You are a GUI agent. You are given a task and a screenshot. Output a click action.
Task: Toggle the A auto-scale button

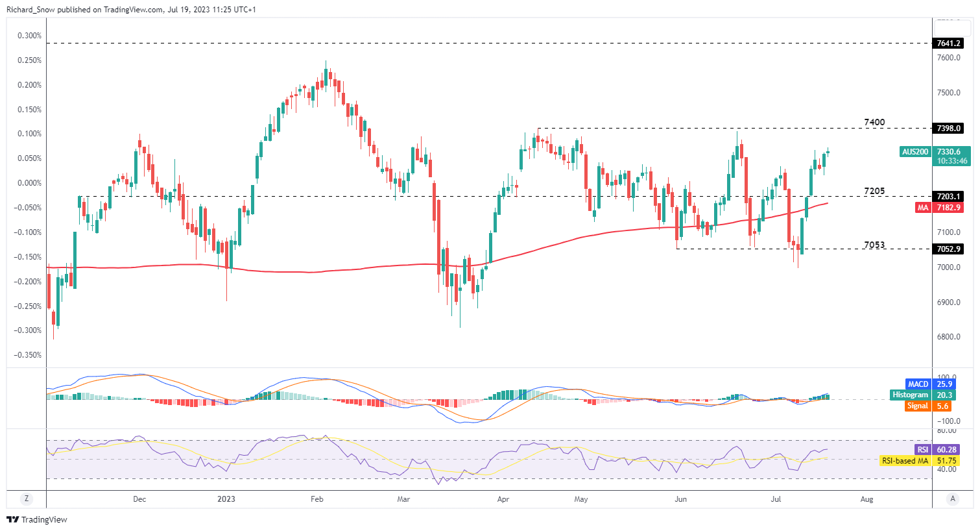(x=952, y=499)
